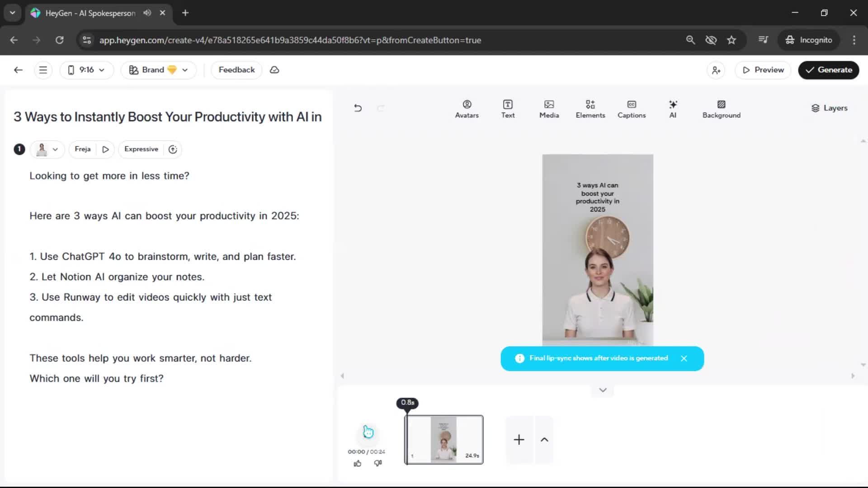Open the Elements panel

590,109
